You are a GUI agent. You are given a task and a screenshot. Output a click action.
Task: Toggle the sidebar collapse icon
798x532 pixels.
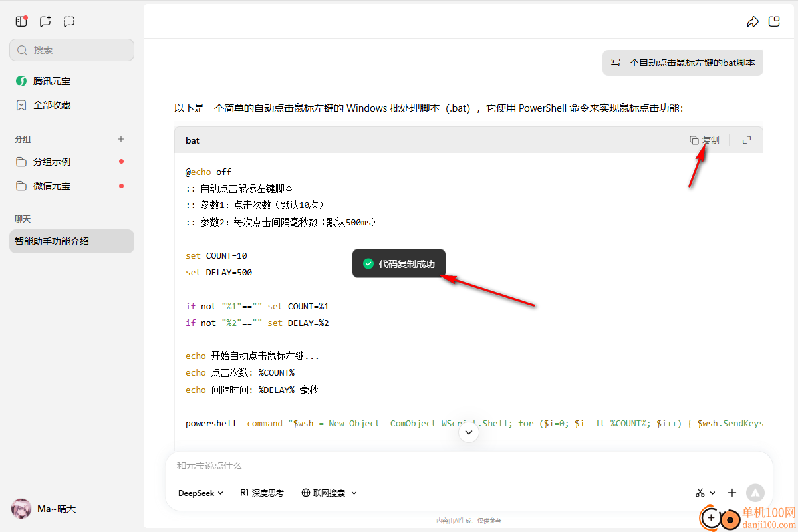pos(21,21)
